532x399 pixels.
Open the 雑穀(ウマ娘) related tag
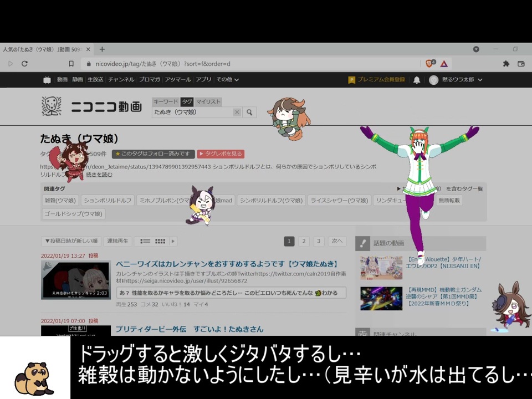(60, 201)
